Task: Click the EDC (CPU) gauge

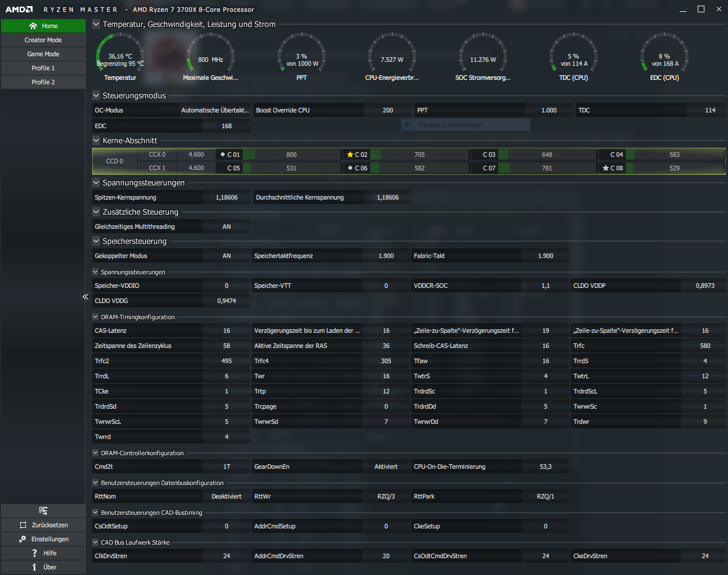Action: pos(665,57)
